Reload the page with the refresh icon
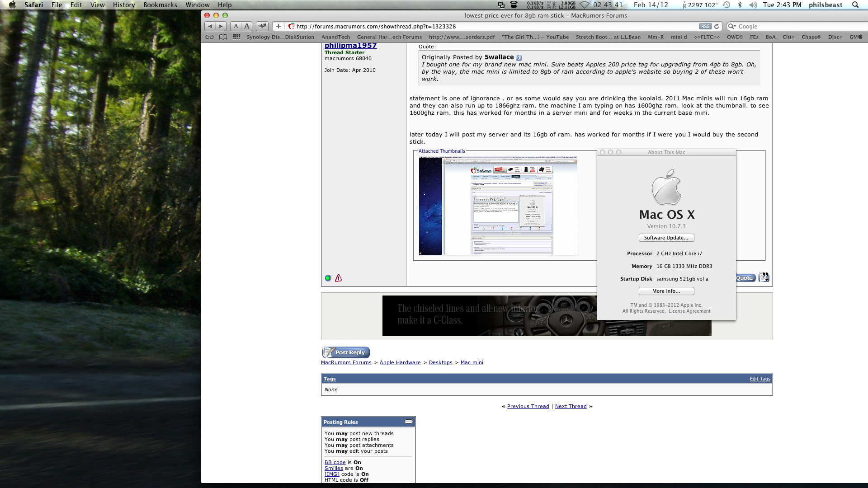Screen dimensions: 868x488 click(x=717, y=26)
